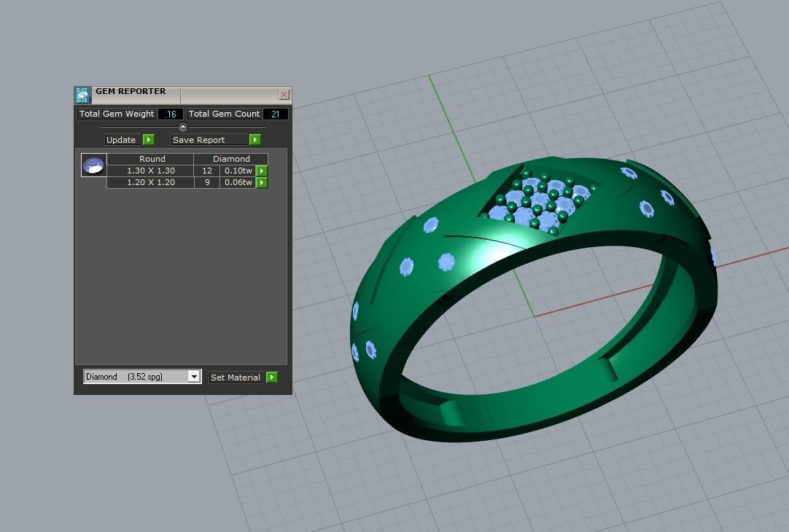
Task: Click the Total Gem Weight label
Action: [x=117, y=114]
